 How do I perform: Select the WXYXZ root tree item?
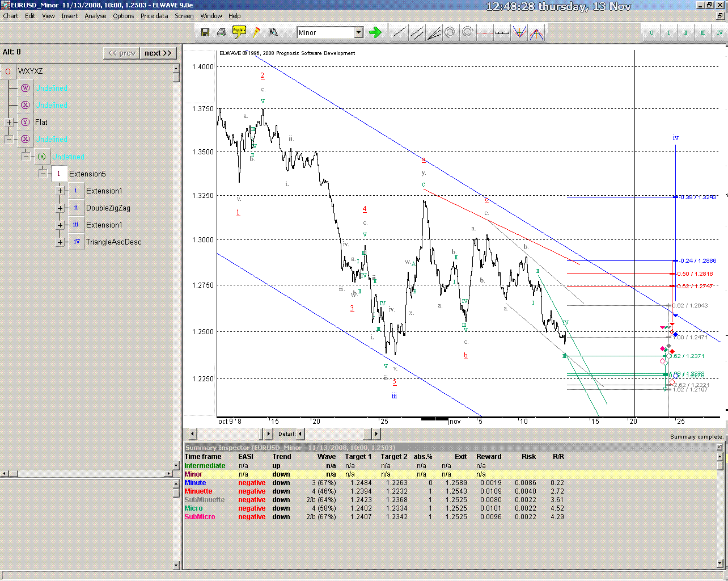coord(30,71)
